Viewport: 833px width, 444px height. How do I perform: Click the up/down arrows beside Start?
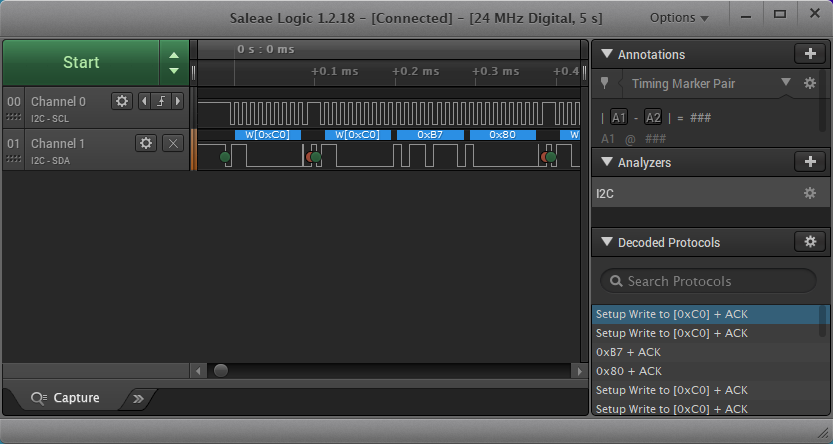(x=174, y=63)
